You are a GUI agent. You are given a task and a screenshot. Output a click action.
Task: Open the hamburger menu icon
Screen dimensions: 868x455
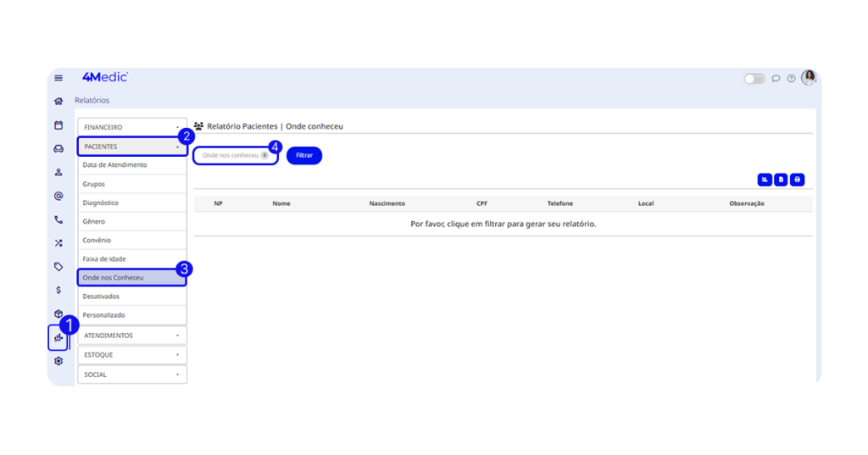[x=58, y=78]
